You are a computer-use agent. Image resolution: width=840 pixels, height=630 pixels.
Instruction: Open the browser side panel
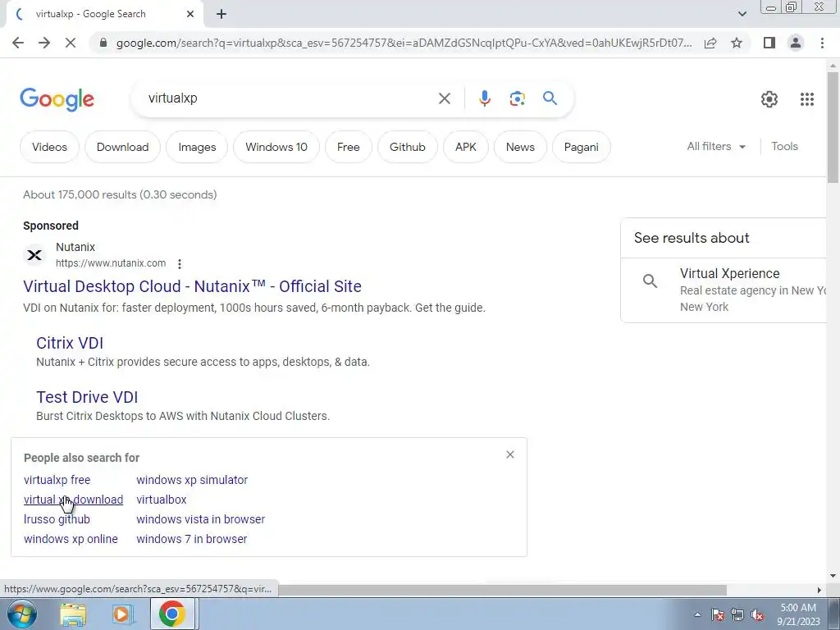click(x=769, y=43)
